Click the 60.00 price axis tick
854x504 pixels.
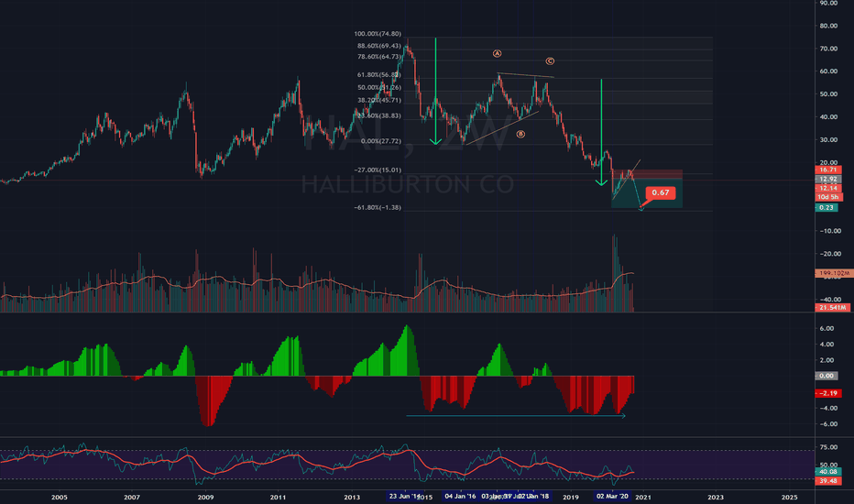[828, 71]
